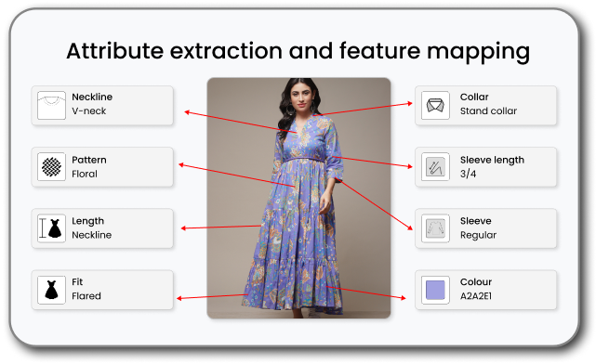Screen dimensions: 596x364
Task: Click the model dress photo
Action: 298,198
